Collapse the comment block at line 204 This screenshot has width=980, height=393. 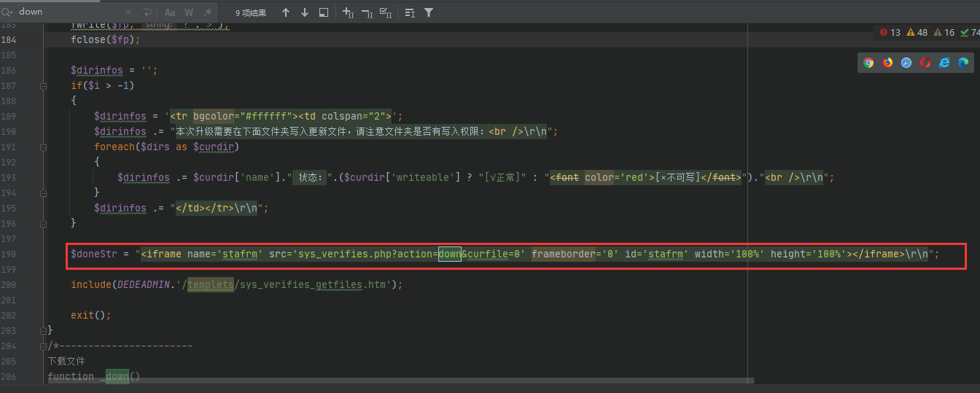click(43, 346)
